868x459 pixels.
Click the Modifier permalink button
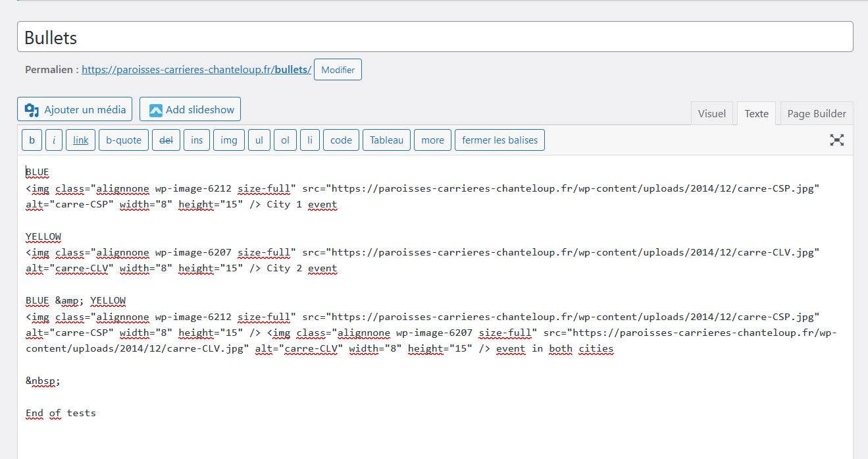pos(338,70)
